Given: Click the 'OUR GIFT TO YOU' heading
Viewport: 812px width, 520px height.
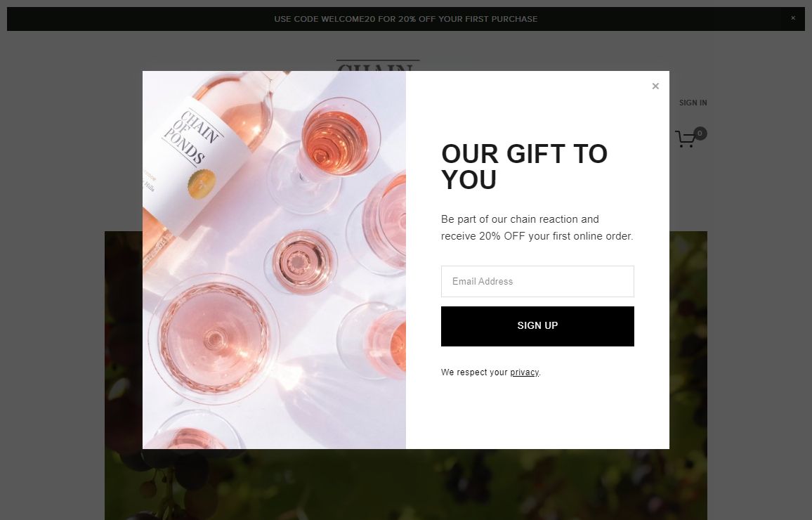Looking at the screenshot, I should [x=524, y=167].
